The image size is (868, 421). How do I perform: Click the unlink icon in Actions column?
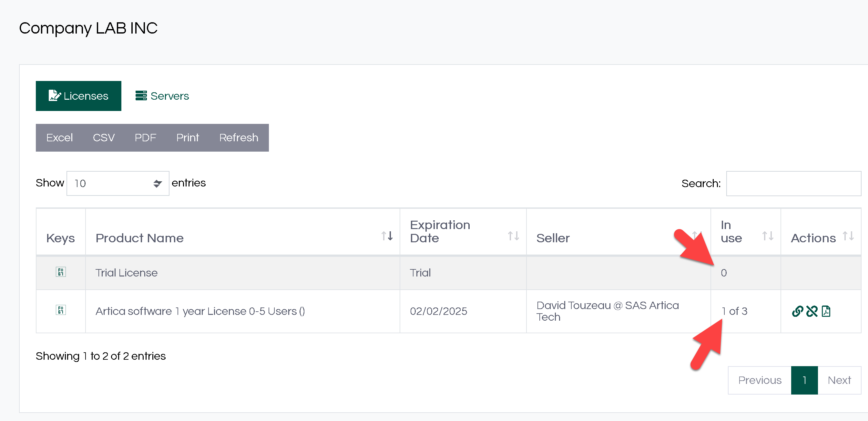[x=812, y=311]
